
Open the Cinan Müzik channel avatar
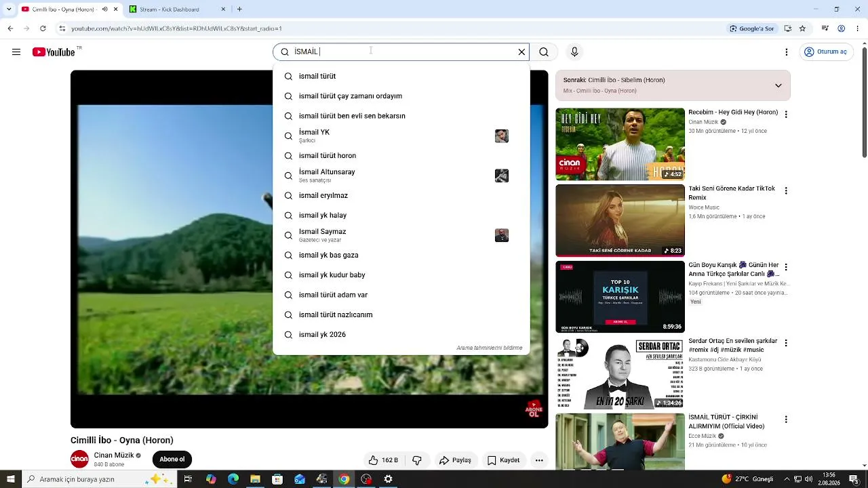(x=79, y=459)
